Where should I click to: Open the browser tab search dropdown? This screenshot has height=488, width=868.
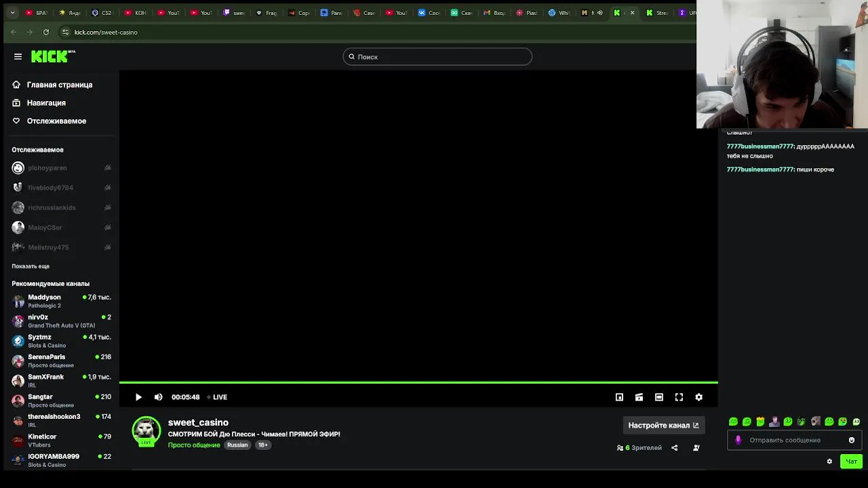[12, 13]
